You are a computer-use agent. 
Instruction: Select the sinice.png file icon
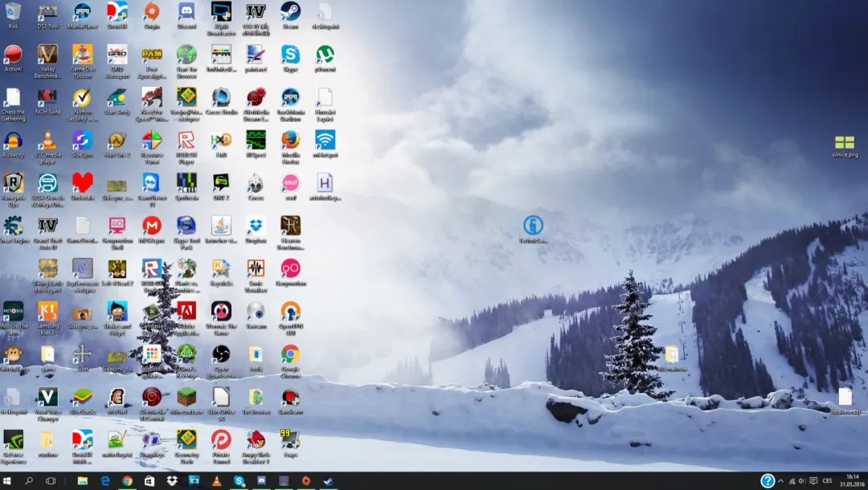[x=845, y=146]
